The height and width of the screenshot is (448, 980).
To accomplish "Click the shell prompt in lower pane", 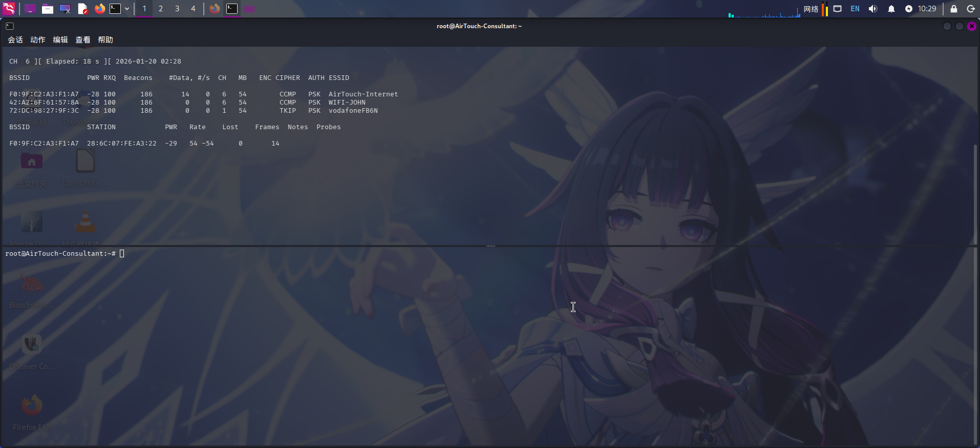I will pyautogui.click(x=60, y=253).
